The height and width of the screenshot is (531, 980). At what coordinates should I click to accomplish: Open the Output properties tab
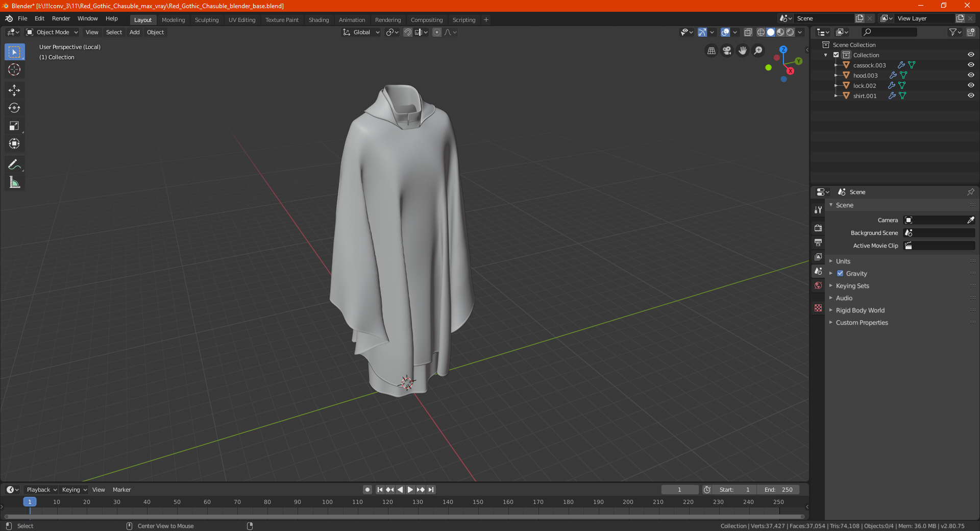point(818,242)
